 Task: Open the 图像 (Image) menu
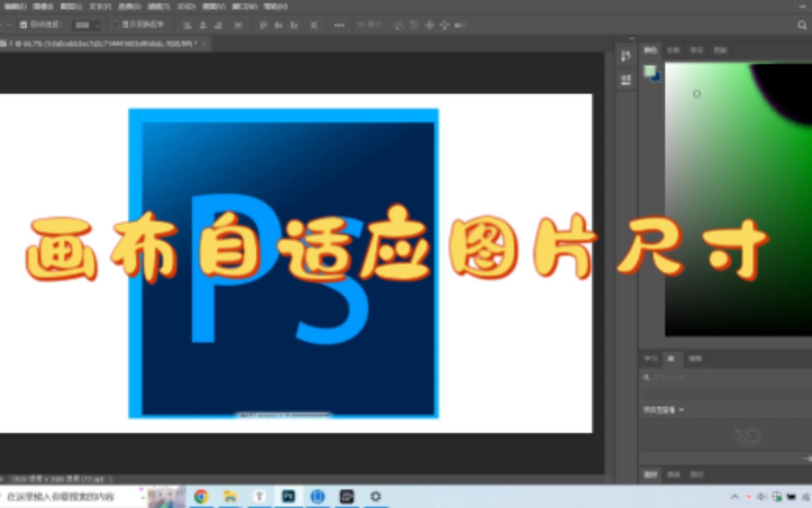[43, 7]
